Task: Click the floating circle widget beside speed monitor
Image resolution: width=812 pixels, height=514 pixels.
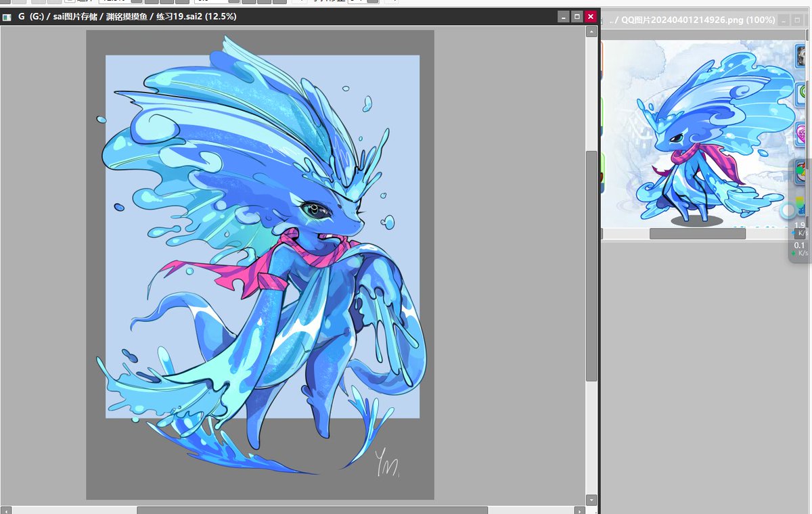Action: (x=788, y=210)
